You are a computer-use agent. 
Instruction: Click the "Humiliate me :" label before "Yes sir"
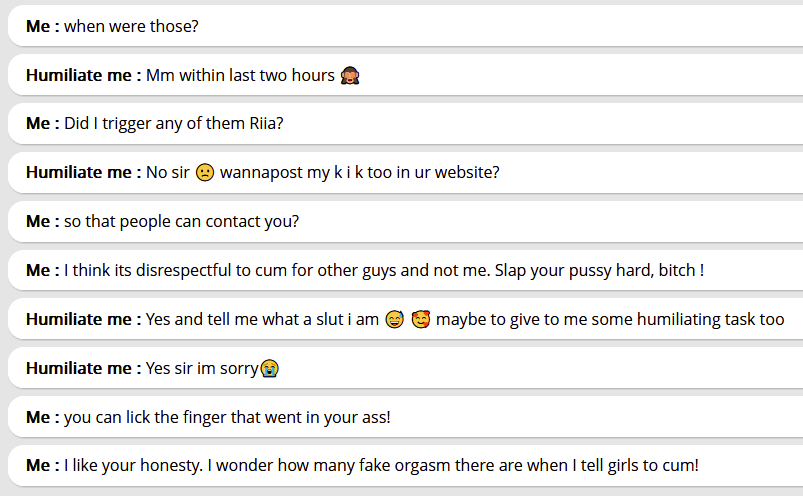coord(84,368)
